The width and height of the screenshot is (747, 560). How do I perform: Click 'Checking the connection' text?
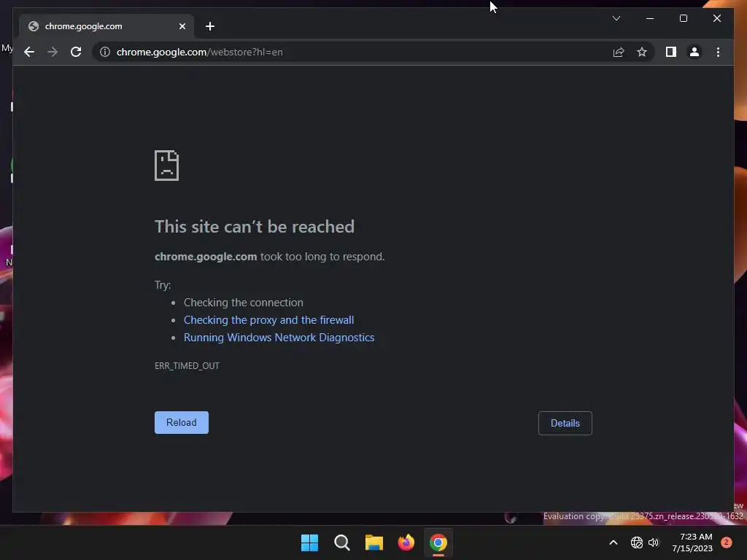[244, 303]
